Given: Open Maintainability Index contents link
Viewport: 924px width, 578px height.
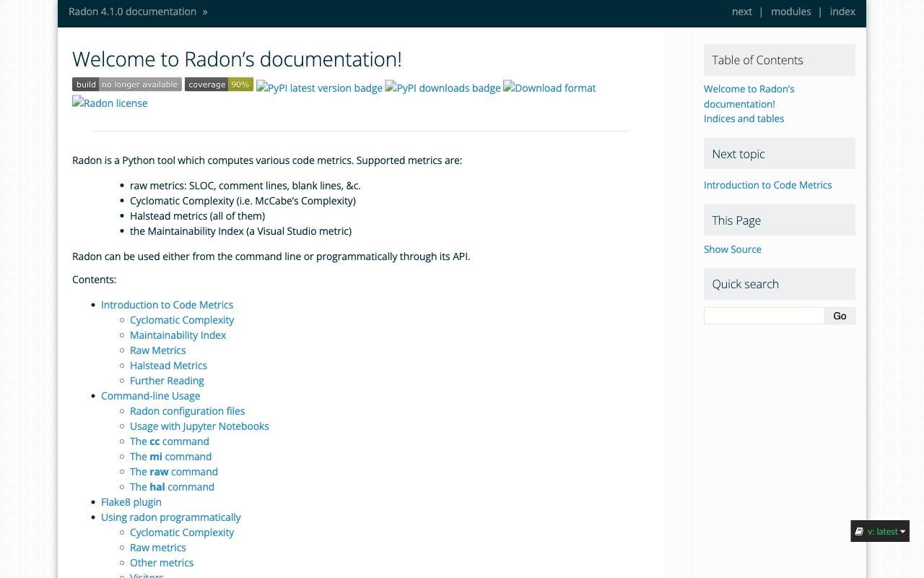Looking at the screenshot, I should (x=178, y=335).
